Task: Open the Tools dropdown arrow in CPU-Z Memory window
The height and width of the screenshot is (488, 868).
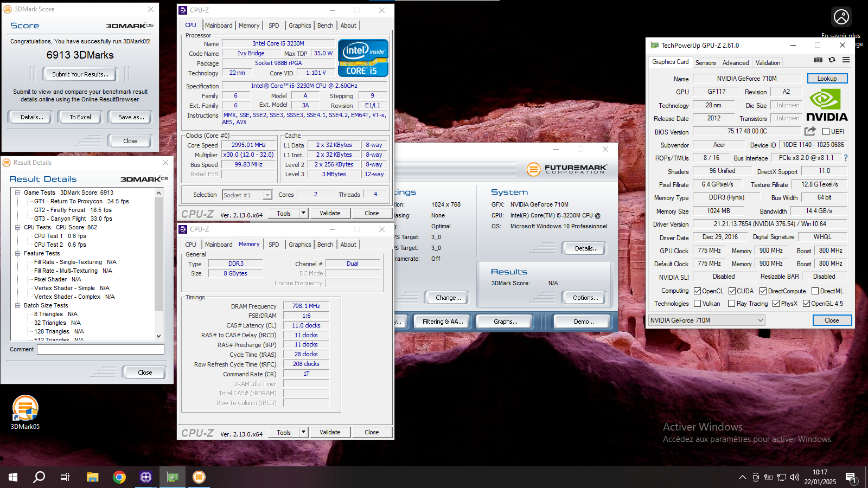Action: tap(304, 432)
